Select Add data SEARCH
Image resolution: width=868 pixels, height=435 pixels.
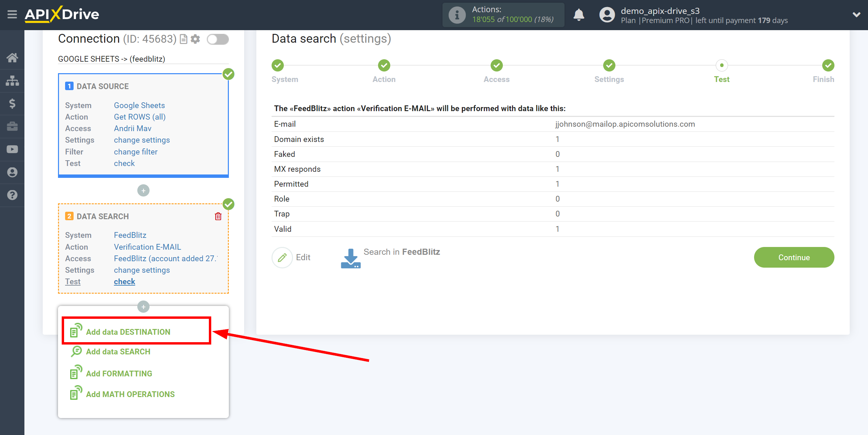[118, 352]
